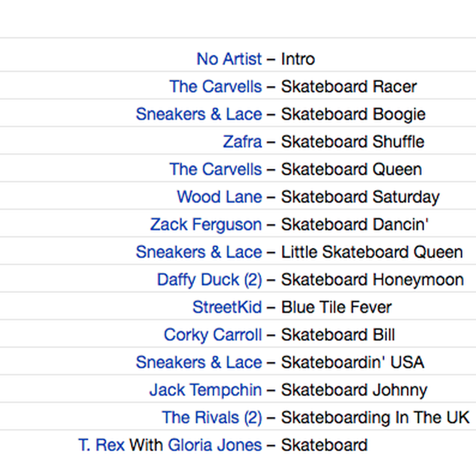
Task: Visit the Zafra artist page
Action: [242, 141]
